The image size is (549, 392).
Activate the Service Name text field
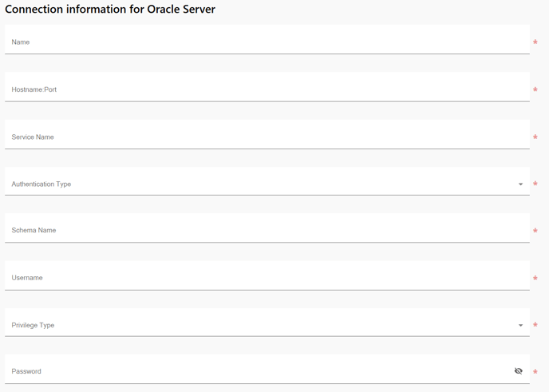tap(267, 134)
